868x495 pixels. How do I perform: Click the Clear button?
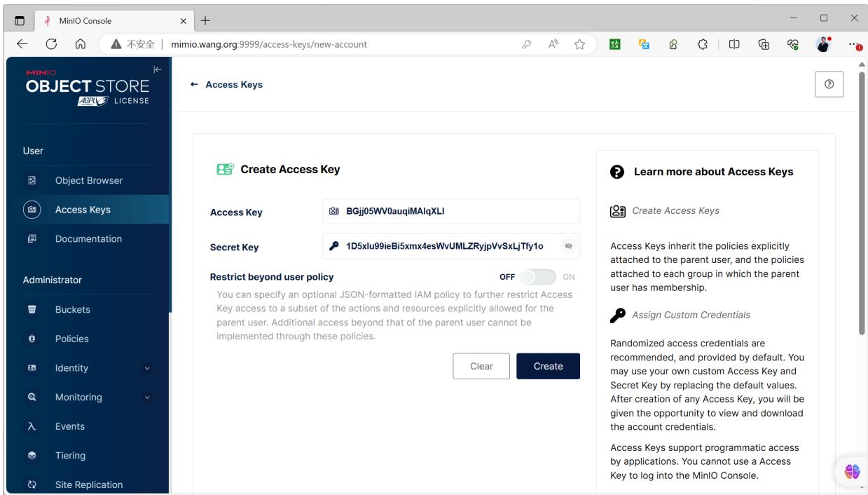click(481, 366)
